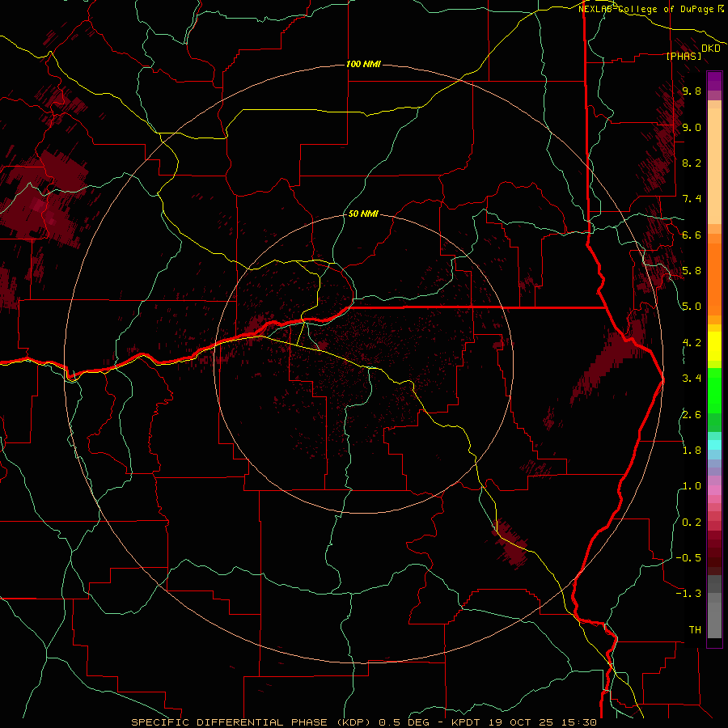
Task: Click the 4.2 value on color scale
Action: [x=692, y=343]
